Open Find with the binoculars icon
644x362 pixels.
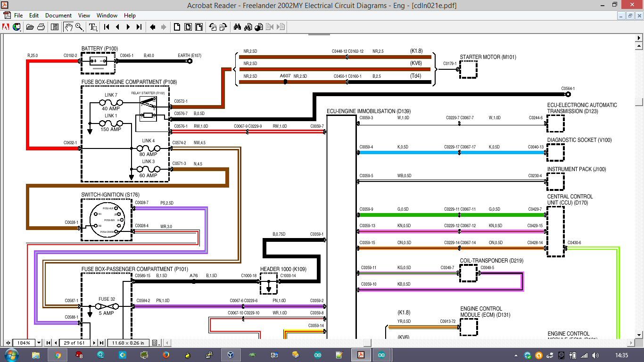(237, 27)
